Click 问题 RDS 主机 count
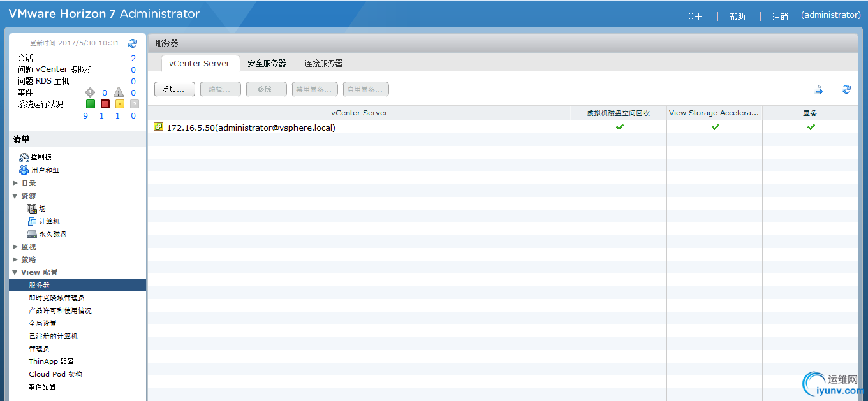Viewport: 868px width, 401px height. [133, 81]
